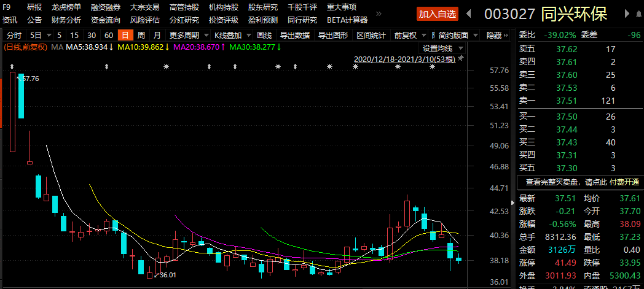This screenshot has height=289, width=644.
Task: Go to previous stock with left arrow
Action: (469, 13)
